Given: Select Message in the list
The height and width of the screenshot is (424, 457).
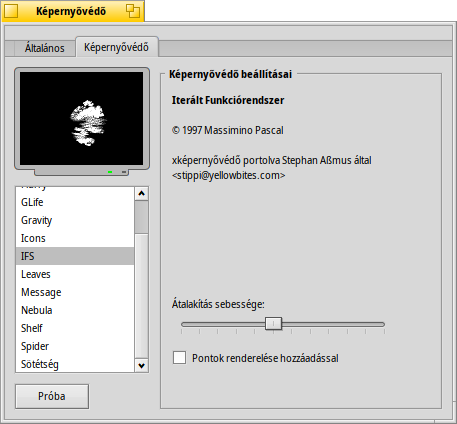Looking at the screenshot, I should coord(75,292).
